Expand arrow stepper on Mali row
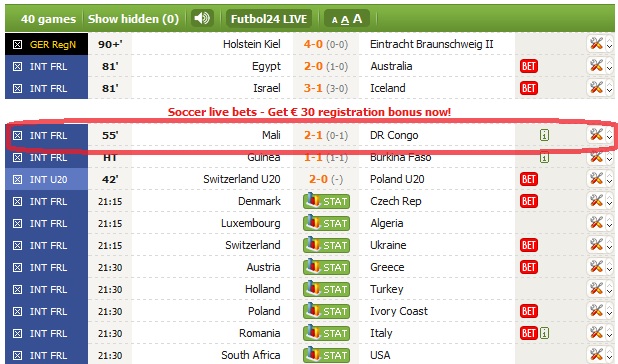 point(609,136)
